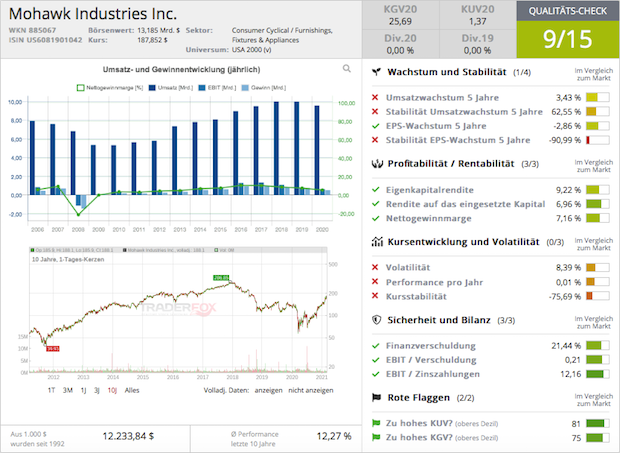
Task: Click the WKN 885067 text
Action: click(x=32, y=30)
